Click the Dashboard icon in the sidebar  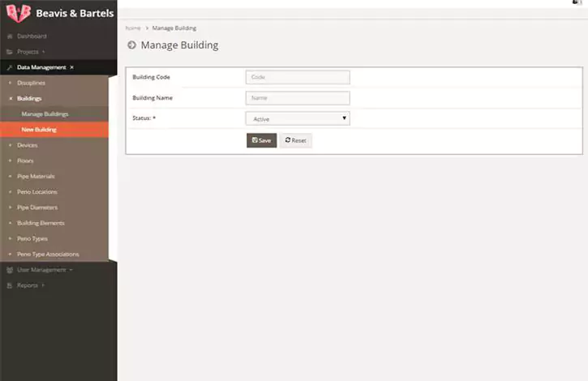[x=10, y=36]
